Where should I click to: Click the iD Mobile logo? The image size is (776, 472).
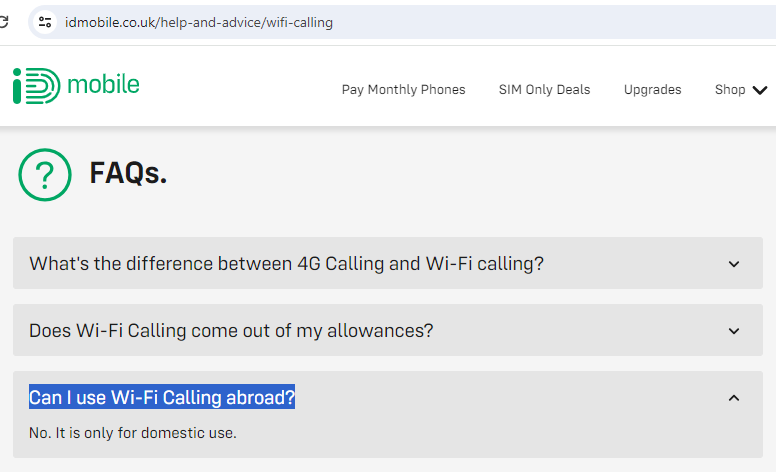(76, 85)
